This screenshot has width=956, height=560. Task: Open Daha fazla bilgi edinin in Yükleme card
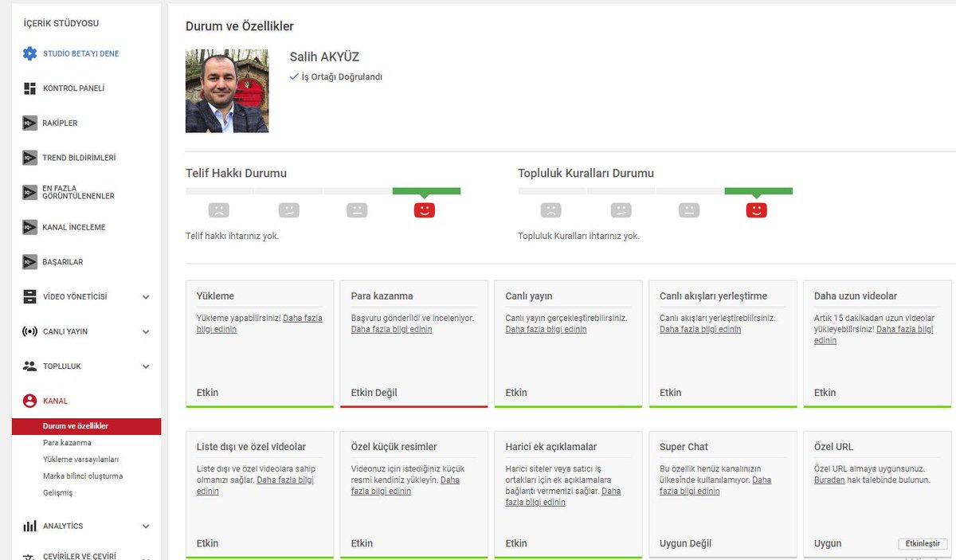coord(260,323)
